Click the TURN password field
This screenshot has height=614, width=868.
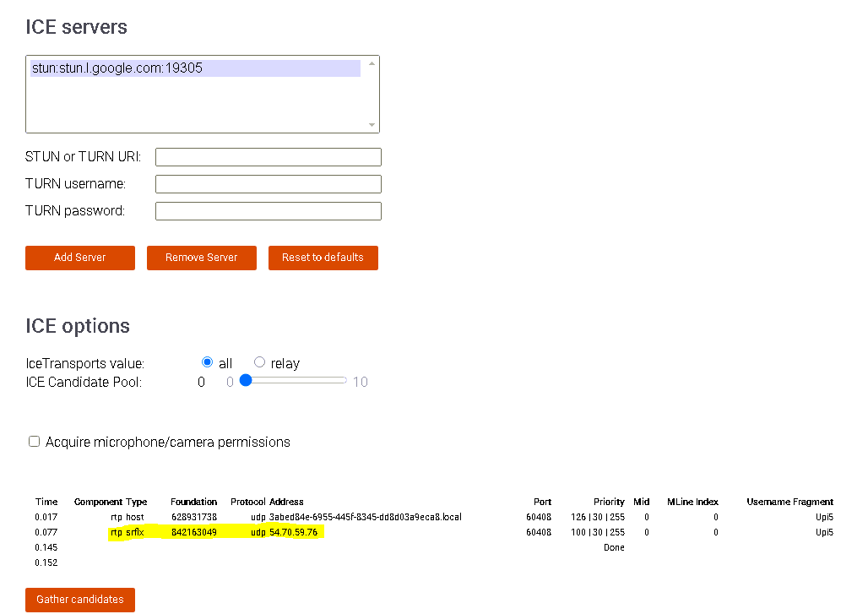point(268,211)
